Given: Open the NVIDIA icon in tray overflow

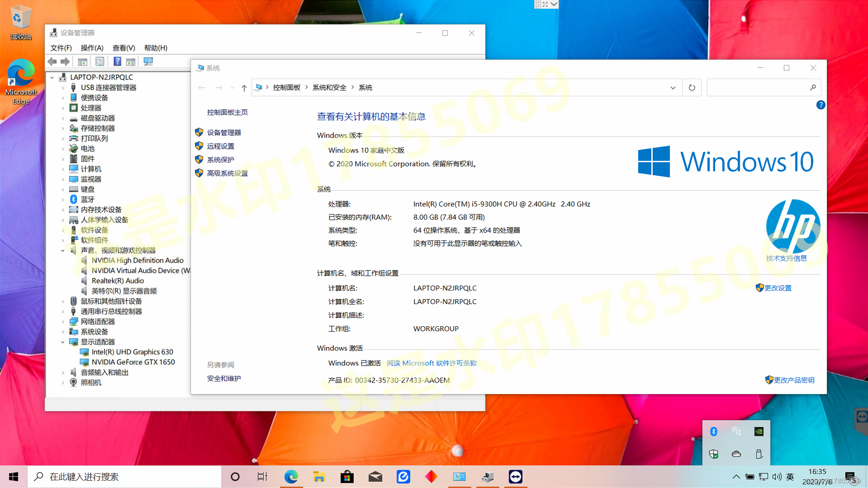Looking at the screenshot, I should coord(759,431).
